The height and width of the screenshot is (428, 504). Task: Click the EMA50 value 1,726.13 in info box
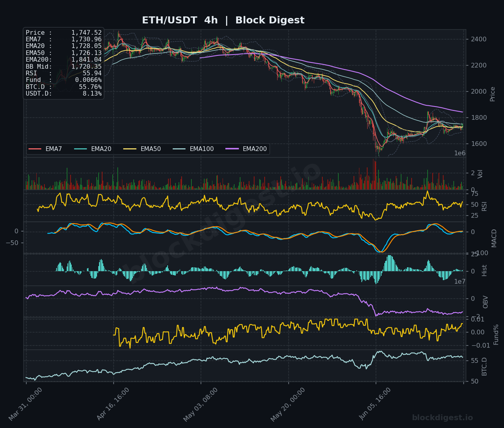tap(87, 53)
